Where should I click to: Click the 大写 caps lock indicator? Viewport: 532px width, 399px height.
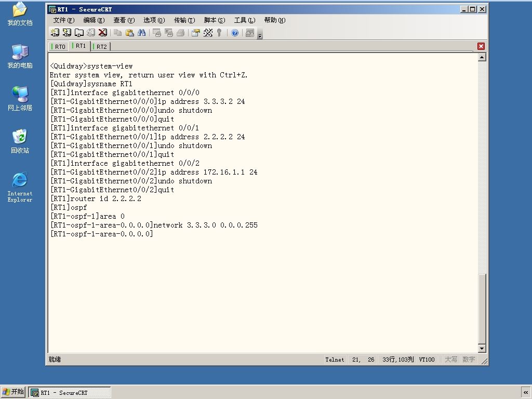(x=451, y=360)
